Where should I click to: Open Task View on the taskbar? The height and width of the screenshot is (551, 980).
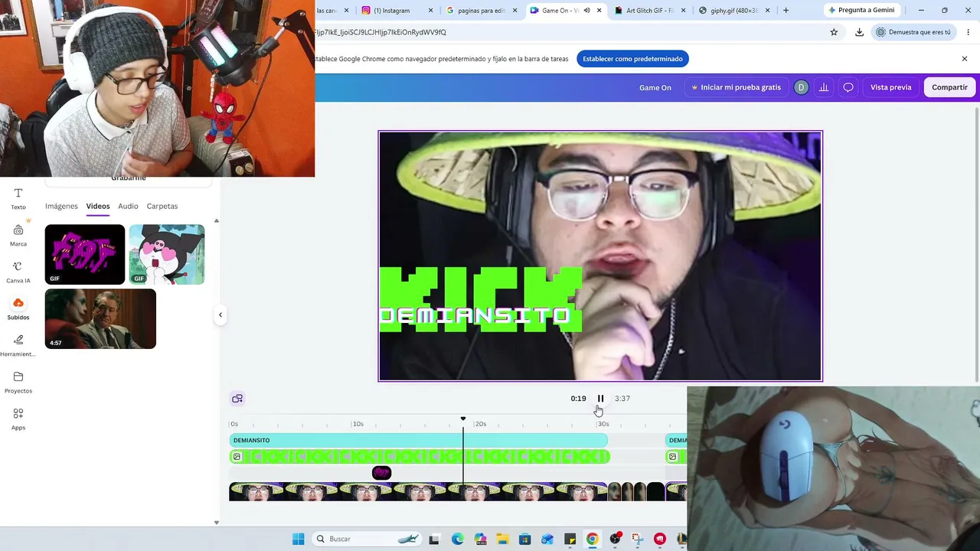434,539
